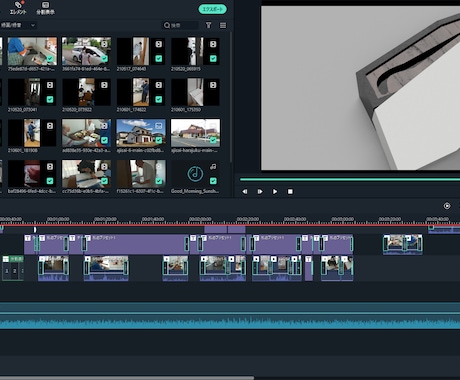Select the ajisai-6-main house photo thumbnail

point(141,133)
